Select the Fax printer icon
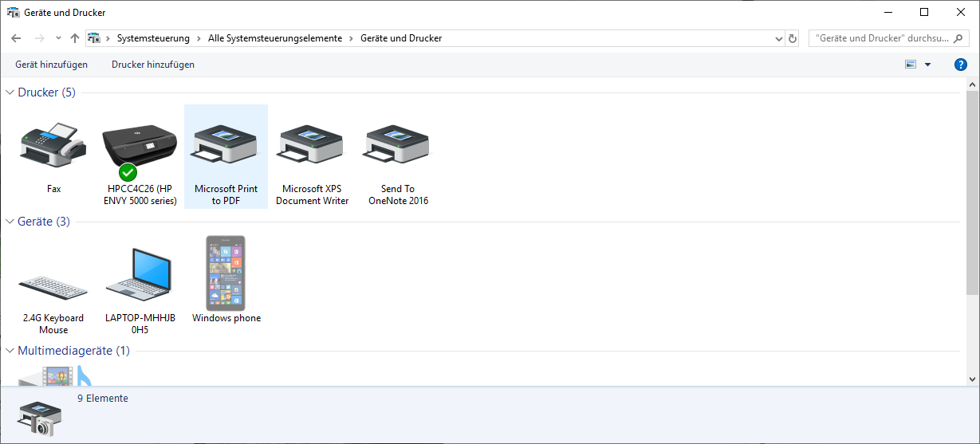 [53, 146]
